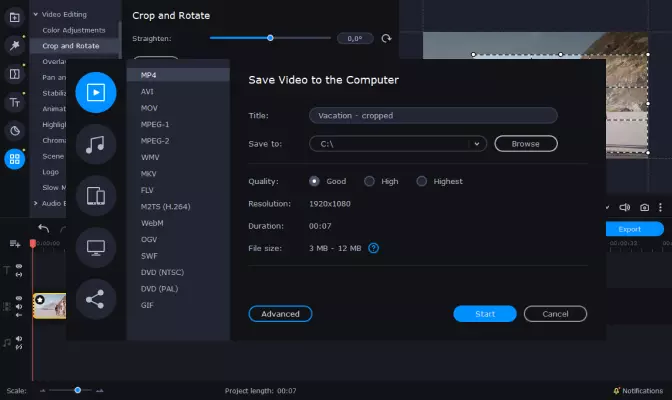Image resolution: width=672 pixels, height=400 pixels.
Task: Select the TV export category icon
Action: tap(96, 247)
